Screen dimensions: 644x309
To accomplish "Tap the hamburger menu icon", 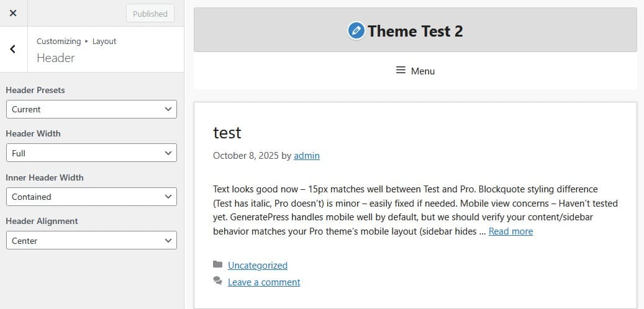I will pyautogui.click(x=401, y=71).
